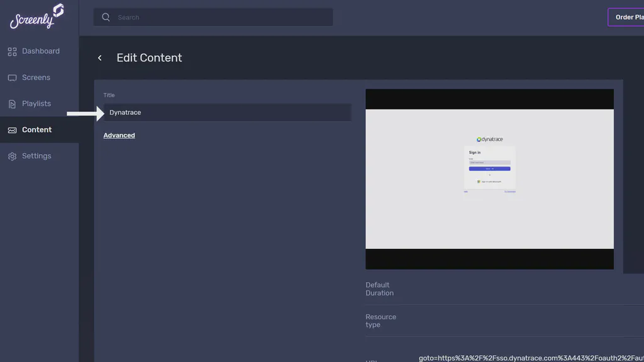Click the Playlists icon in the sidebar
Screen dimensions: 644x362
12,103
